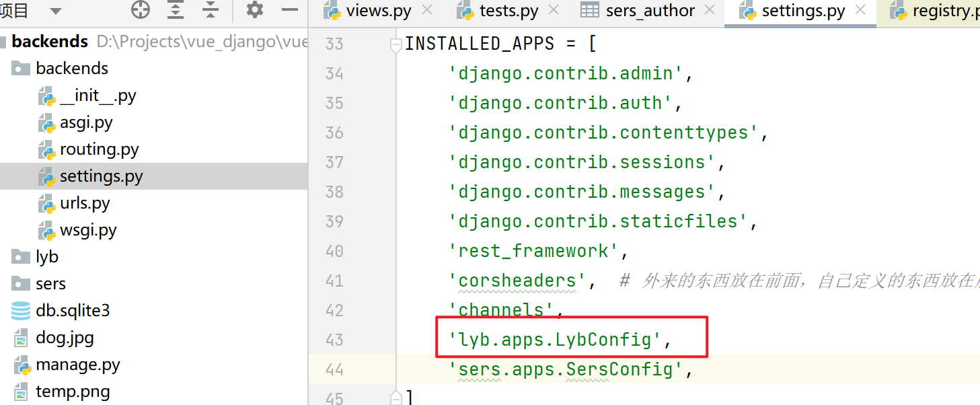Viewport: 980px width, 405px height.
Task: Click the Collapse All icon in project toolbar
Action: 211,10
